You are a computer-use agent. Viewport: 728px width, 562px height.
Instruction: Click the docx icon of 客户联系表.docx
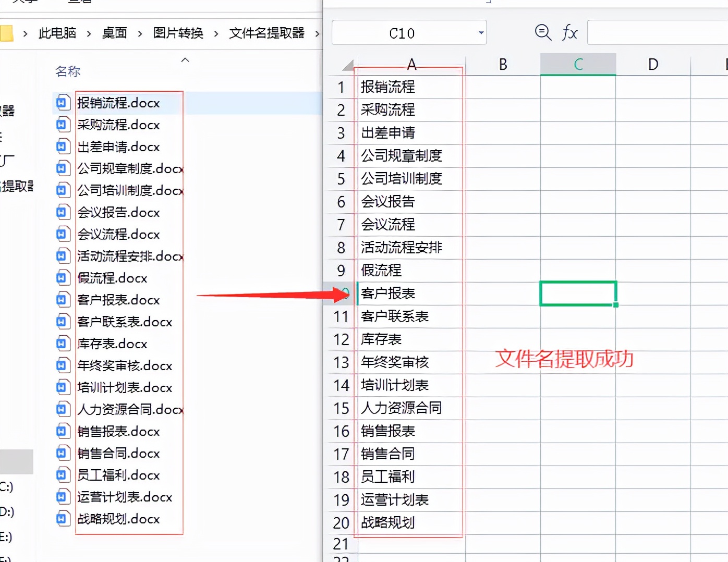pyautogui.click(x=62, y=322)
